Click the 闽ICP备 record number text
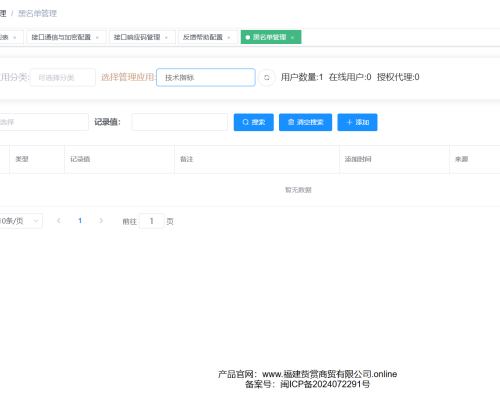 click(x=325, y=384)
